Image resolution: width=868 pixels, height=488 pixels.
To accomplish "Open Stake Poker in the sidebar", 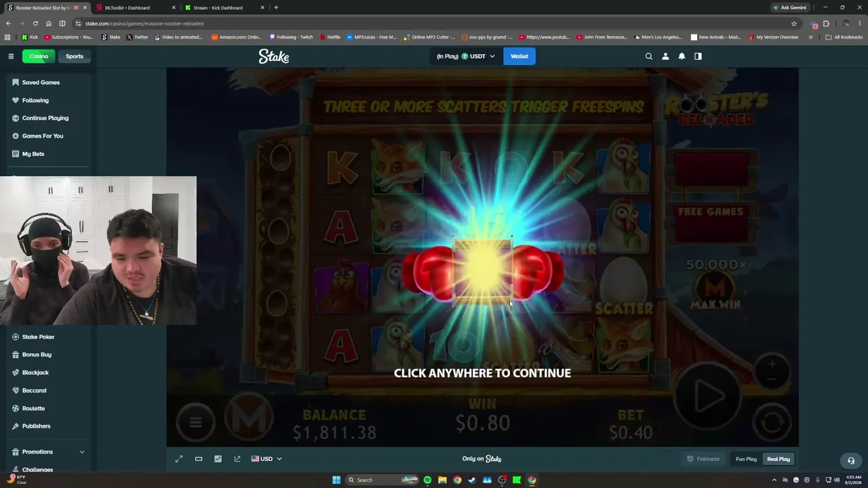I will pyautogui.click(x=38, y=337).
